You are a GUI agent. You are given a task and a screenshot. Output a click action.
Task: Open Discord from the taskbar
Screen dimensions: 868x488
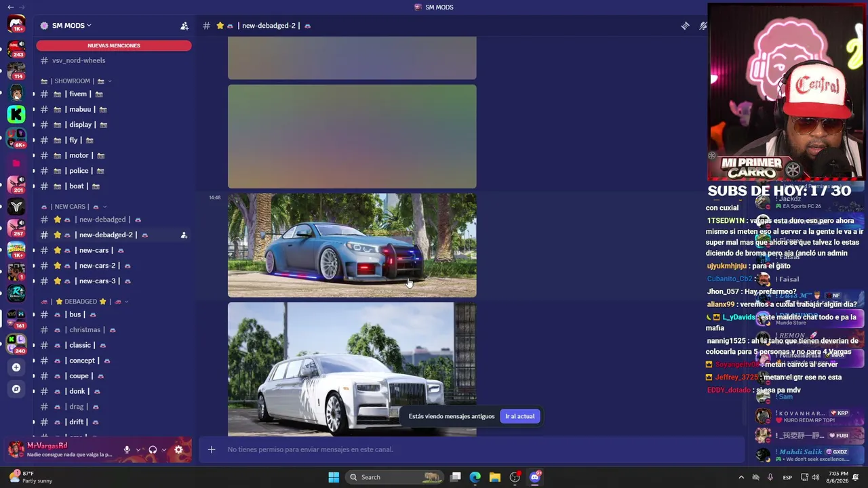click(534, 477)
